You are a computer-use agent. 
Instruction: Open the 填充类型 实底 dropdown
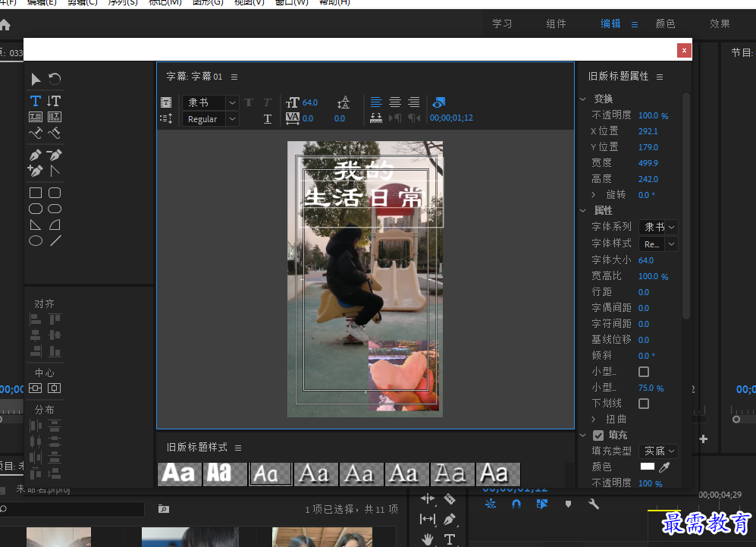pos(659,451)
